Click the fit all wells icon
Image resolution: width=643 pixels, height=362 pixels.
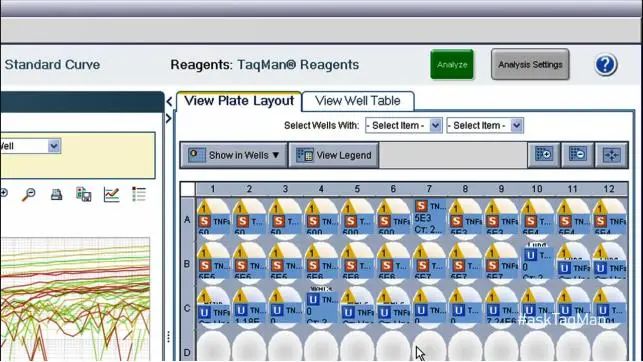click(x=611, y=155)
